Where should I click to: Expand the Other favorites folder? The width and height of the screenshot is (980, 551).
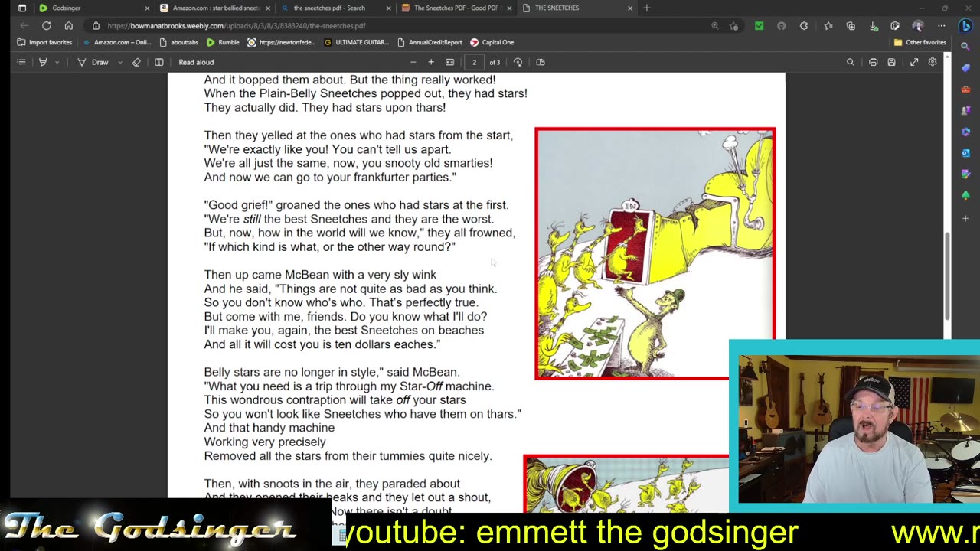point(920,42)
